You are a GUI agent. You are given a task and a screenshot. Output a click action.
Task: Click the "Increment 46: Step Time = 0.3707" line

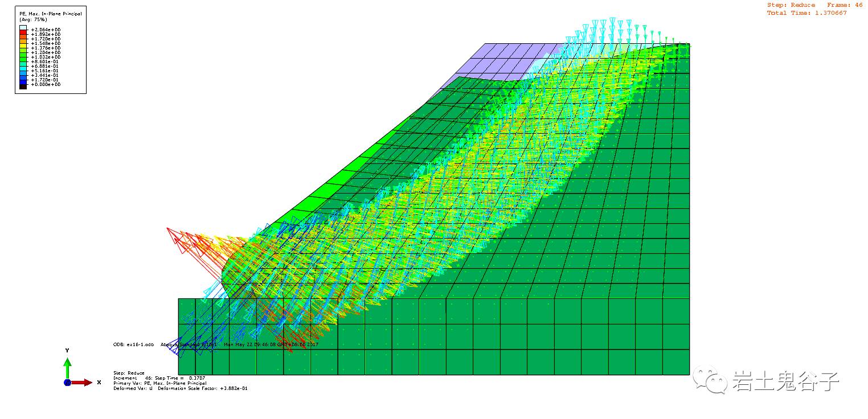(x=159, y=378)
